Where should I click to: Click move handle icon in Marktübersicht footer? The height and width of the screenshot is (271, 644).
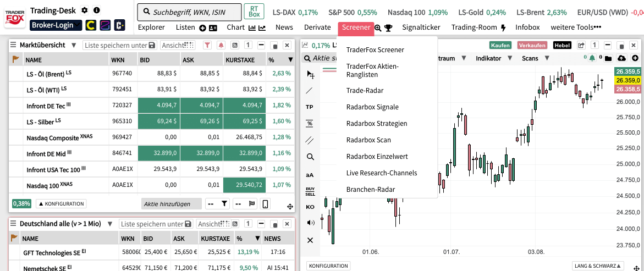(289, 207)
